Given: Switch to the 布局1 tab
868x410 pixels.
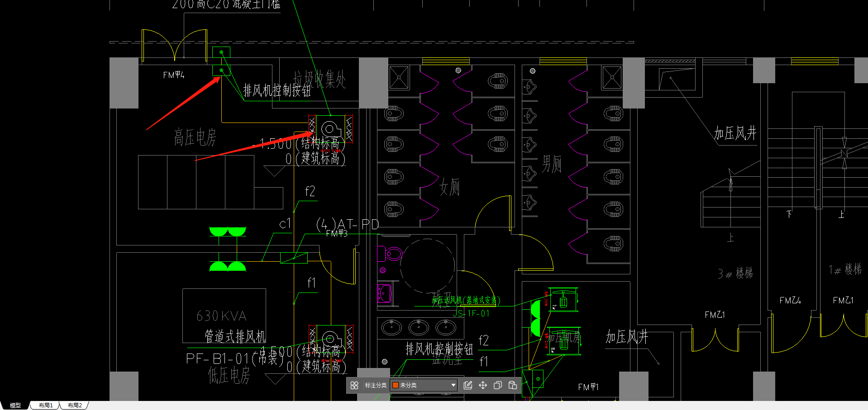Looking at the screenshot, I should coord(46,405).
